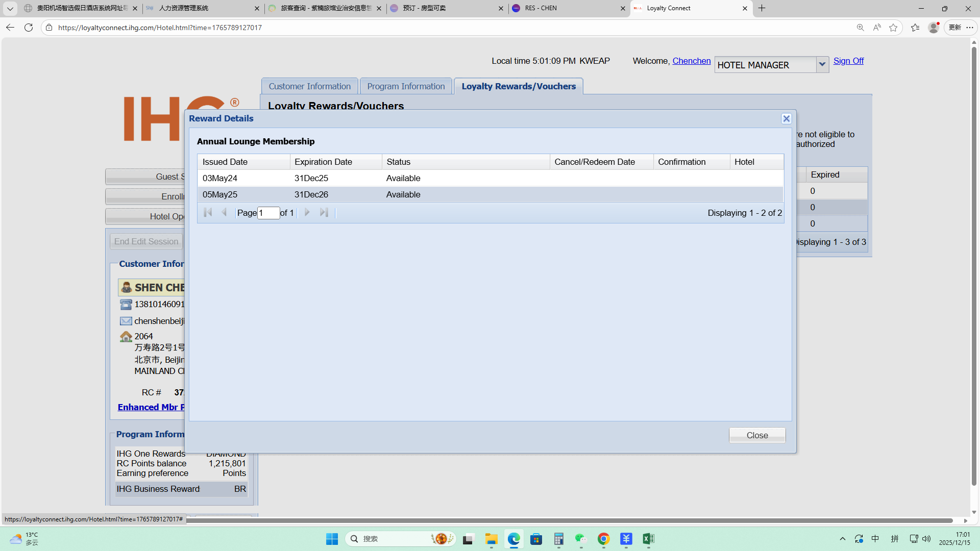Image resolution: width=980 pixels, height=551 pixels.
Task: Refresh the browser page
Action: 29,28
